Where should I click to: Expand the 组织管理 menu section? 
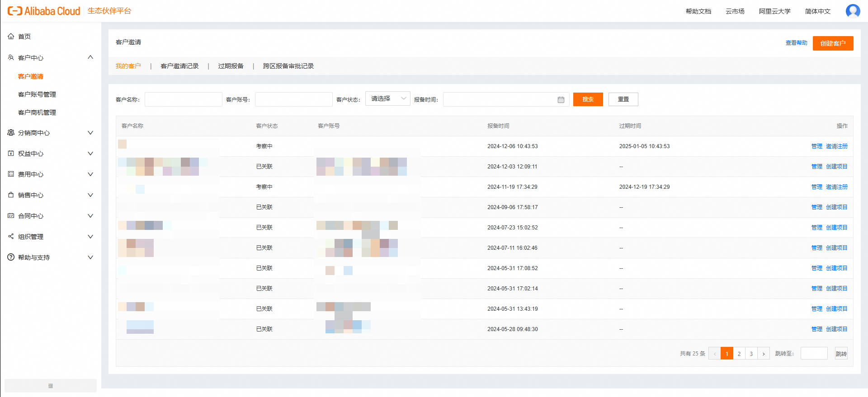[90, 236]
